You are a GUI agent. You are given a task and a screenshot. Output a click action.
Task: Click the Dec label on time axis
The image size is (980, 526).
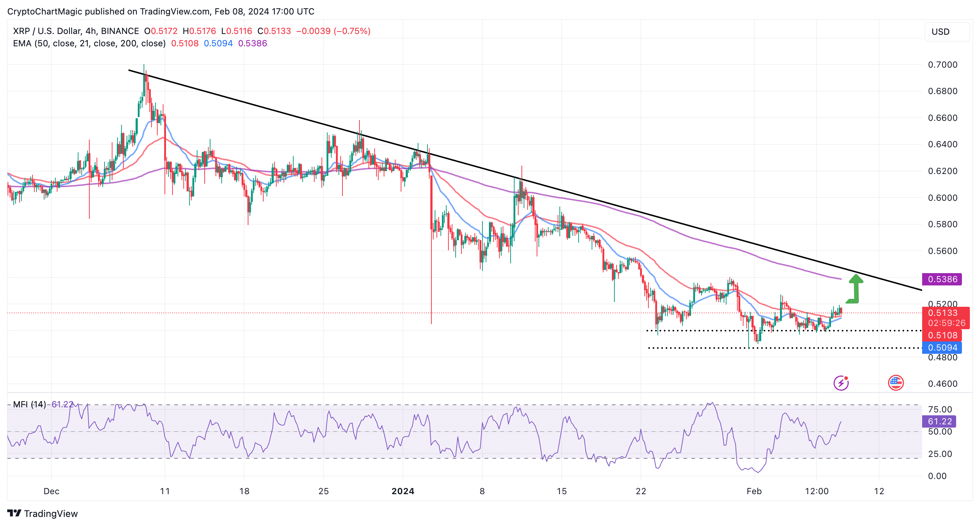click(51, 491)
